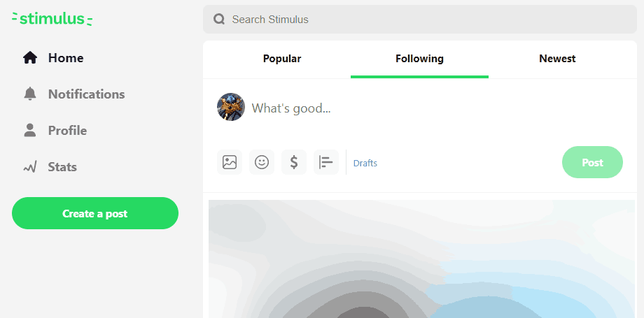
Task: Click the green Post button
Action: point(592,162)
